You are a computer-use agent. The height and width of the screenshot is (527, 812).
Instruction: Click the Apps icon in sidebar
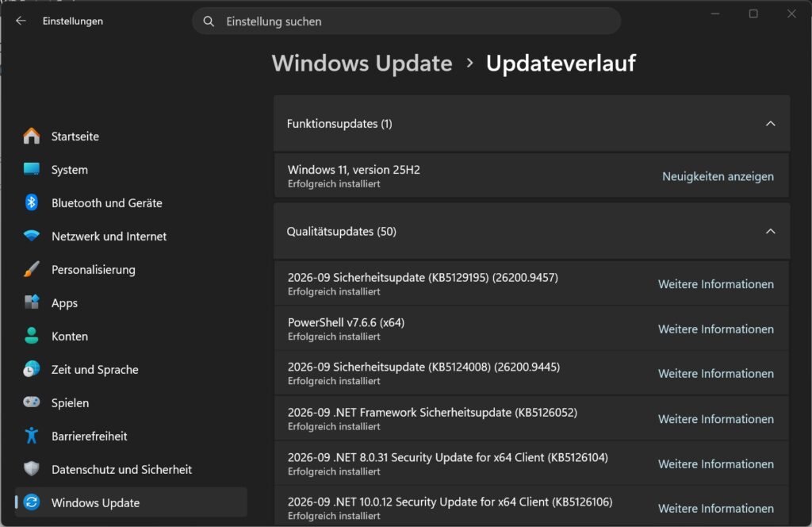point(32,302)
